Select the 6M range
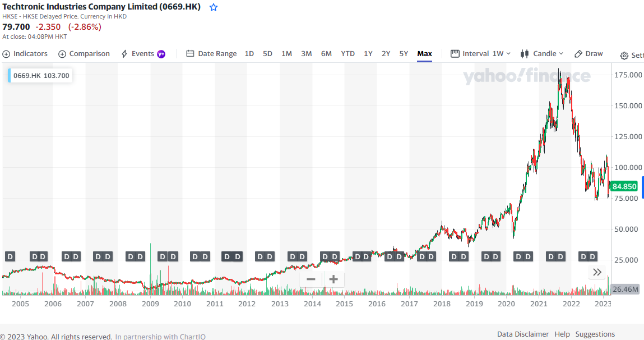This screenshot has width=644, height=340. [327, 54]
